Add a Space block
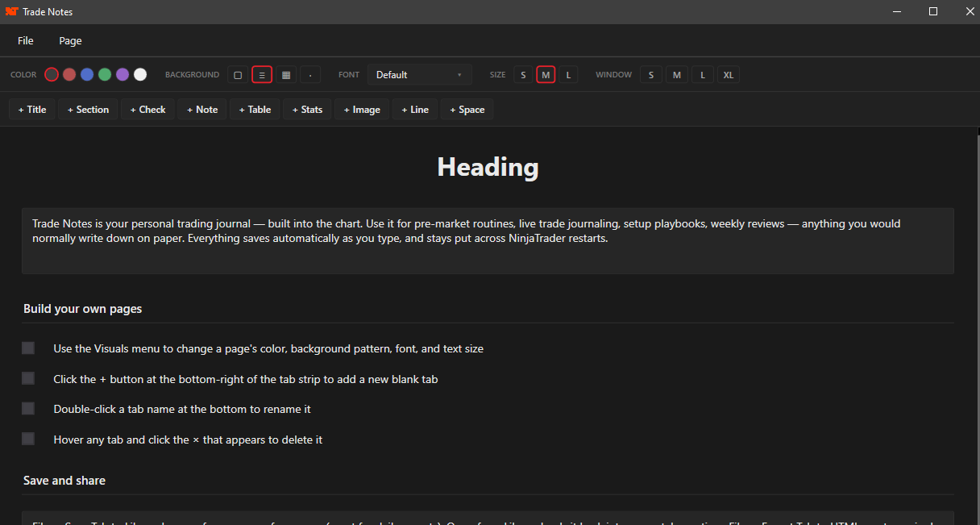The image size is (980, 525). 467,110
